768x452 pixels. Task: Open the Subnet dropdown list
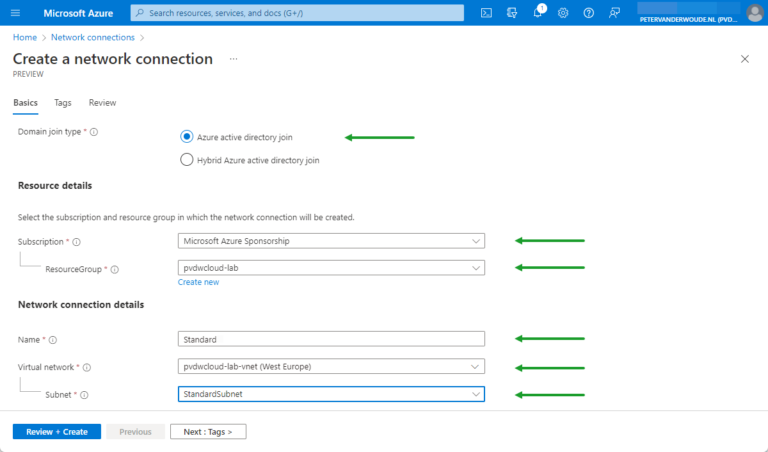331,394
